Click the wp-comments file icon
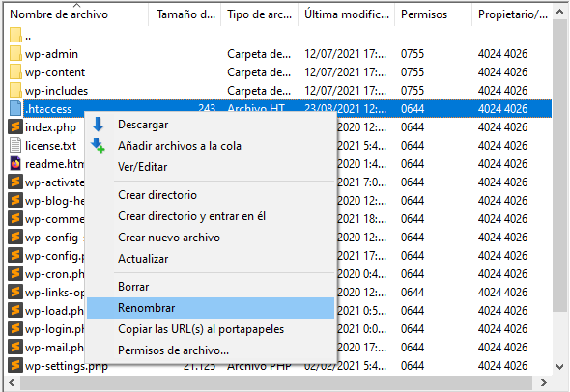The width and height of the screenshot is (570, 392). click(15, 219)
